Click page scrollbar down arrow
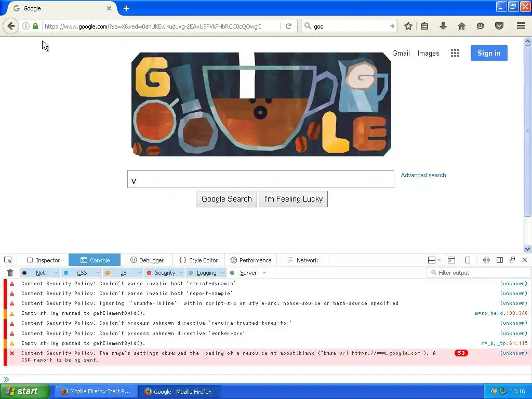The image size is (532, 399). coord(527,249)
